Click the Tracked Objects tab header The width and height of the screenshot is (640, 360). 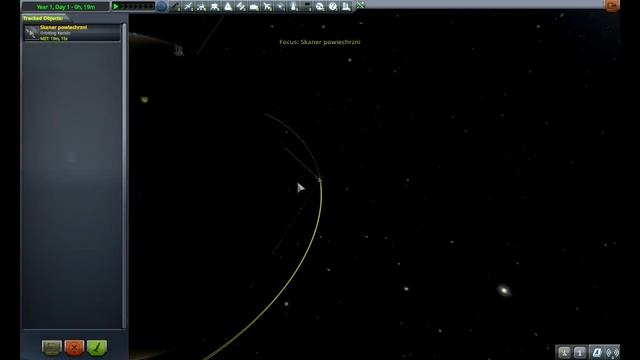[44, 18]
